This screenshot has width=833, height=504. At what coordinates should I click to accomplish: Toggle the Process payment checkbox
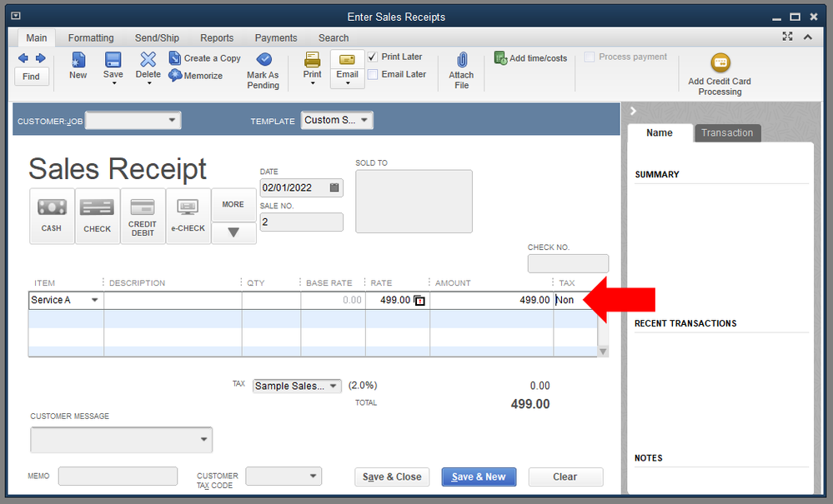(590, 57)
